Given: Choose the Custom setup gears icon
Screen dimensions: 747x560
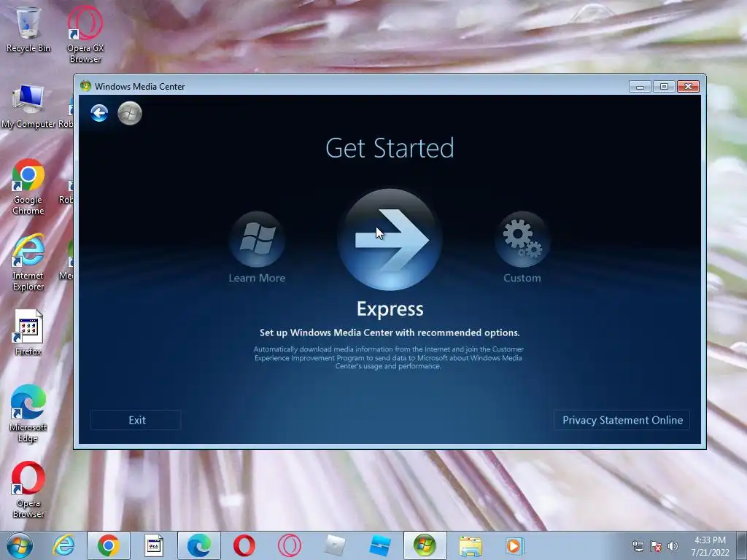Looking at the screenshot, I should 522,239.
